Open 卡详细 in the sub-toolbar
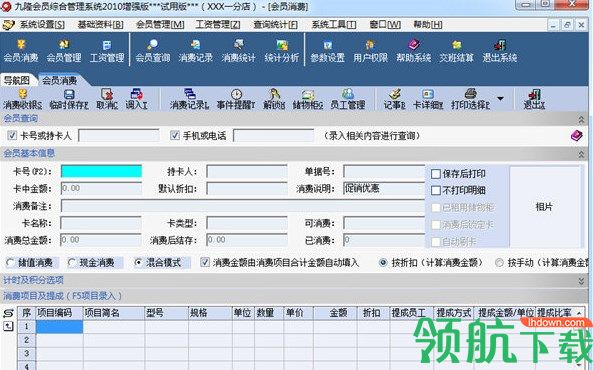Image resolution: width=593 pixels, height=370 pixels. coord(428,99)
